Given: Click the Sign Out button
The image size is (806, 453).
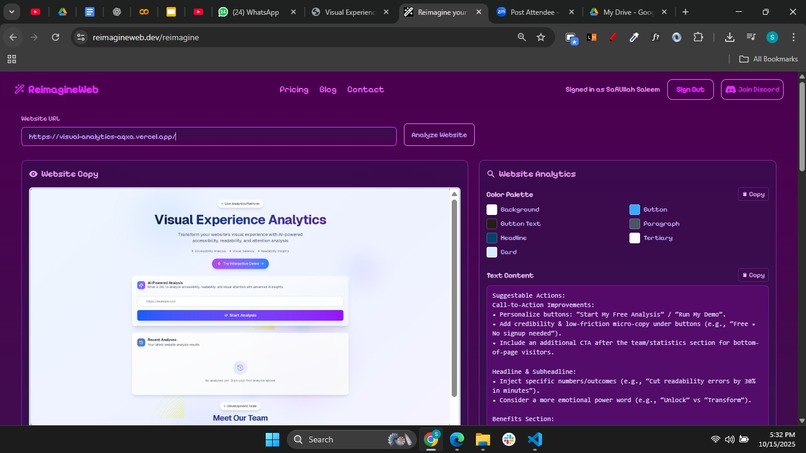Looking at the screenshot, I should pyautogui.click(x=690, y=89).
